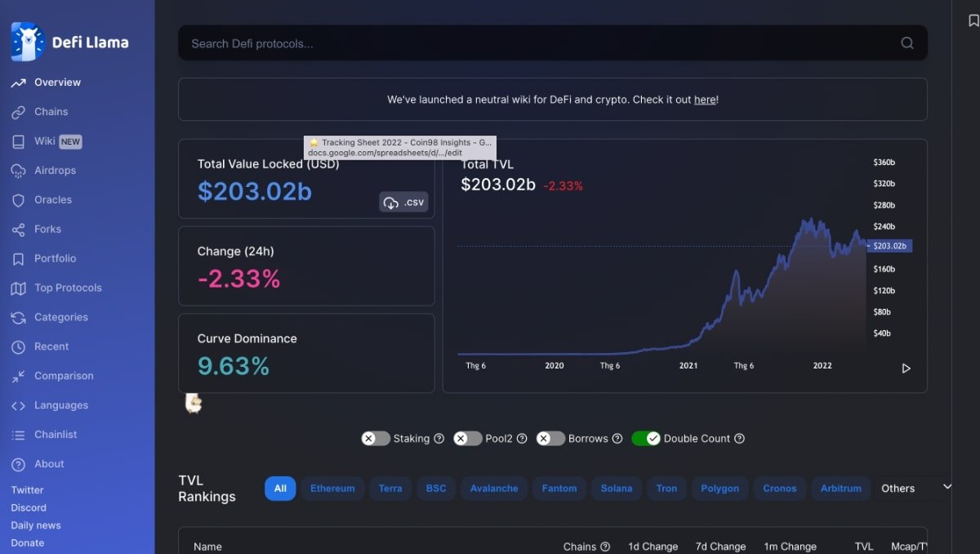Image resolution: width=980 pixels, height=554 pixels.
Task: Click the Change (24h) -2.33% value
Action: point(238,279)
